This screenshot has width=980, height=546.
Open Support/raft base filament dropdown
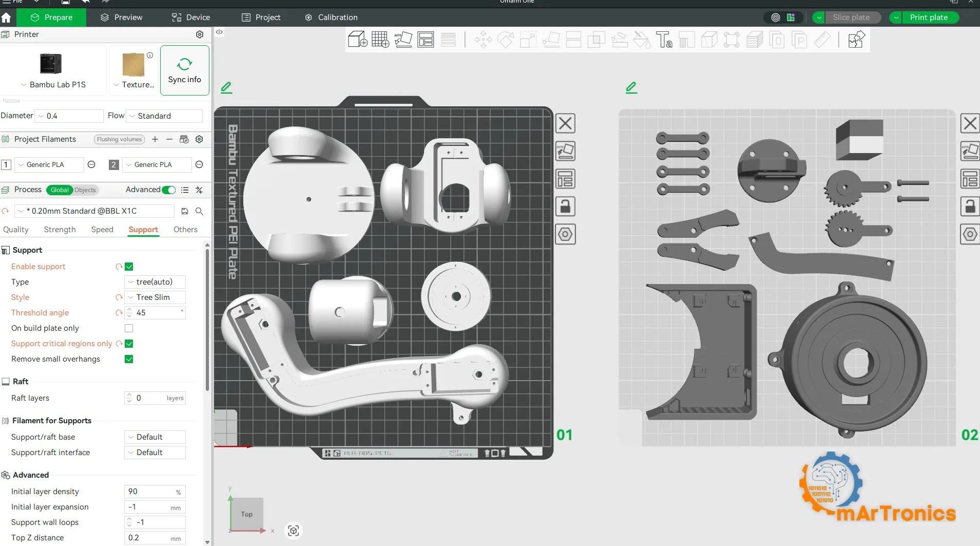(155, 437)
